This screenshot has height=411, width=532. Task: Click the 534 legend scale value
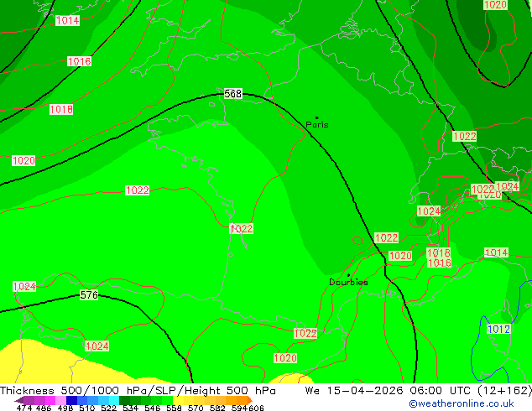pyautogui.click(x=131, y=408)
